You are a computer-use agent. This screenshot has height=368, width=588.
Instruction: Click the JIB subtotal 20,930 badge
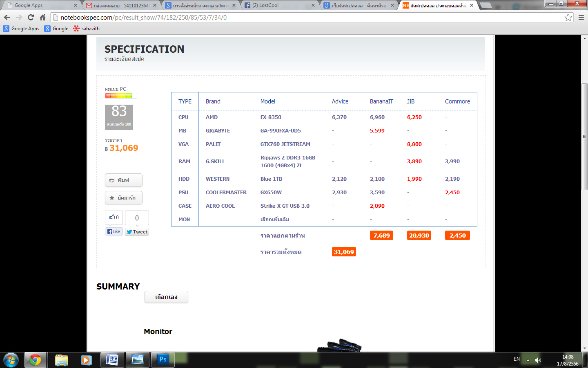coord(419,236)
